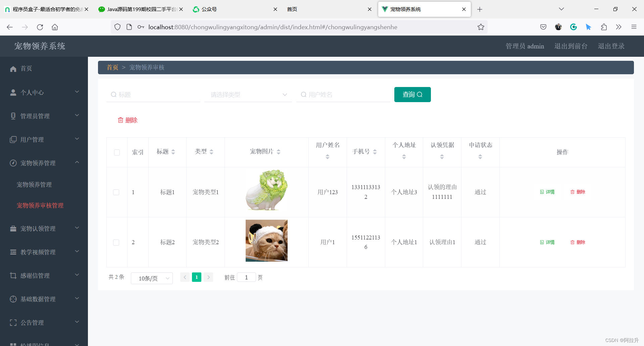Image resolution: width=644 pixels, height=346 pixels.
Task: Click the 管理员管理 sidebar icon
Action: [13, 116]
